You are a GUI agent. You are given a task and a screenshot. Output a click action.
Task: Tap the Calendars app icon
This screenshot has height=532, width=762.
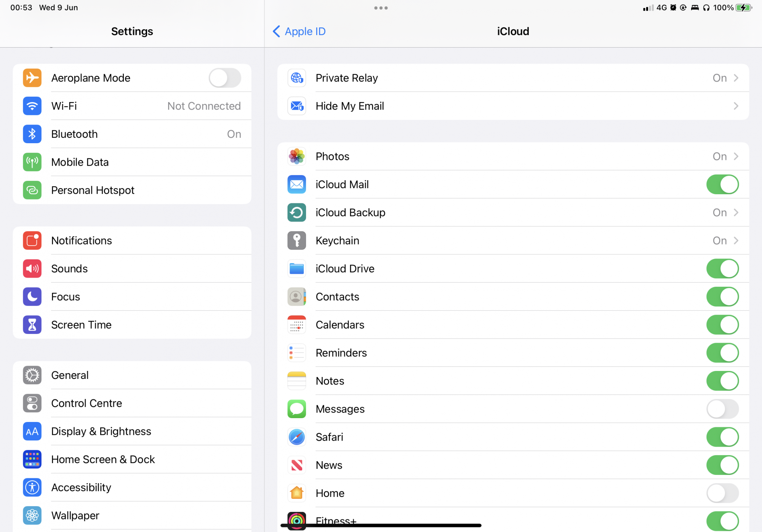pos(297,325)
